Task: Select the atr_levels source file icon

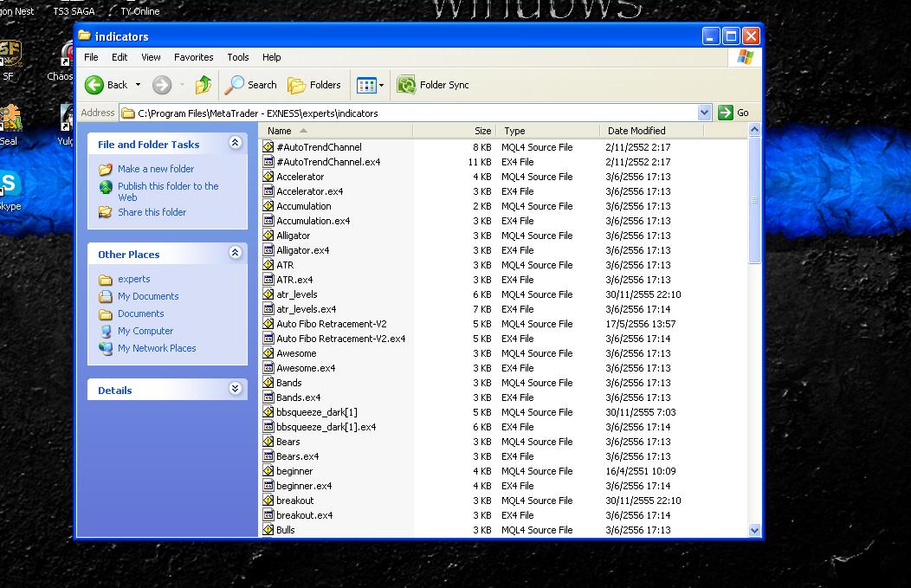Action: coord(268,294)
